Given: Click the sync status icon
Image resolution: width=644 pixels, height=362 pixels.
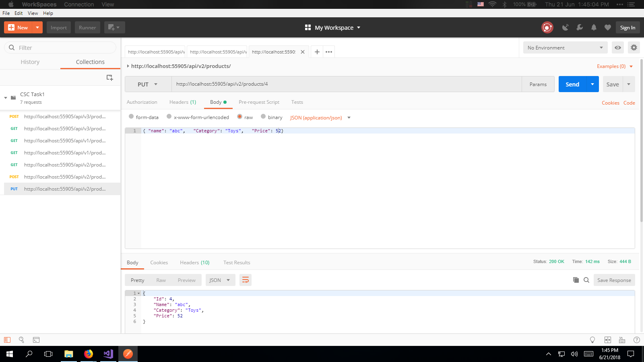Looking at the screenshot, I should pyautogui.click(x=547, y=27).
